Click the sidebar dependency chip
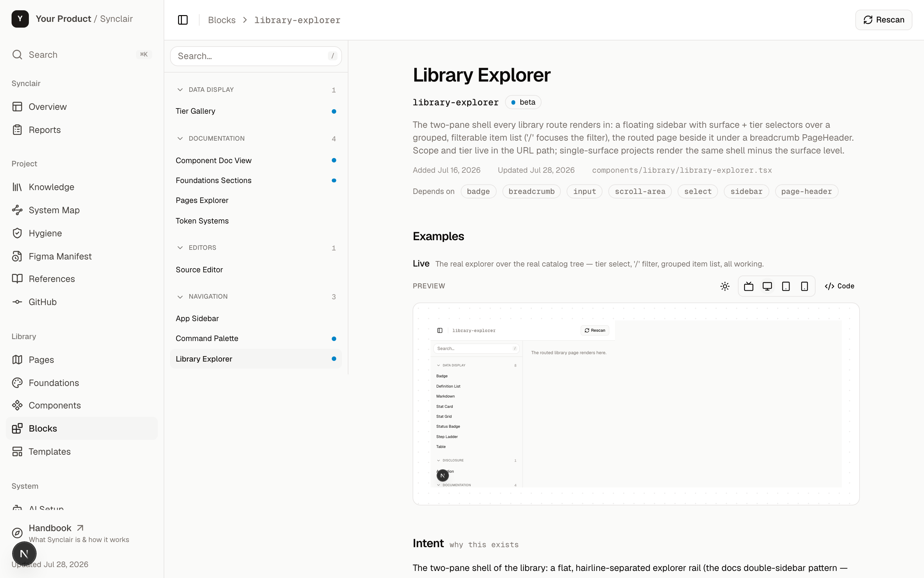Viewport: 924px width, 578px height. pos(747,191)
